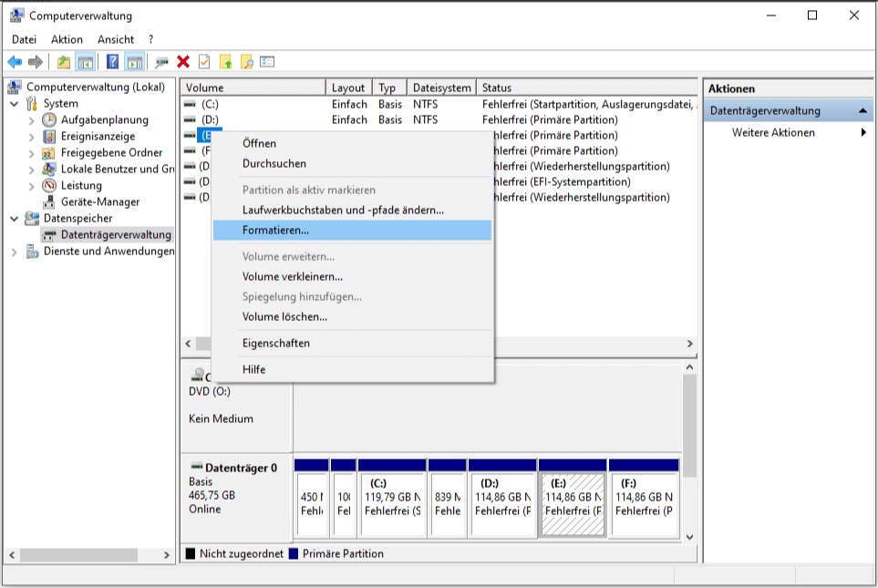Toggle the show/hide console tree icon
Viewport: 878px width, 588px height.
[86, 62]
